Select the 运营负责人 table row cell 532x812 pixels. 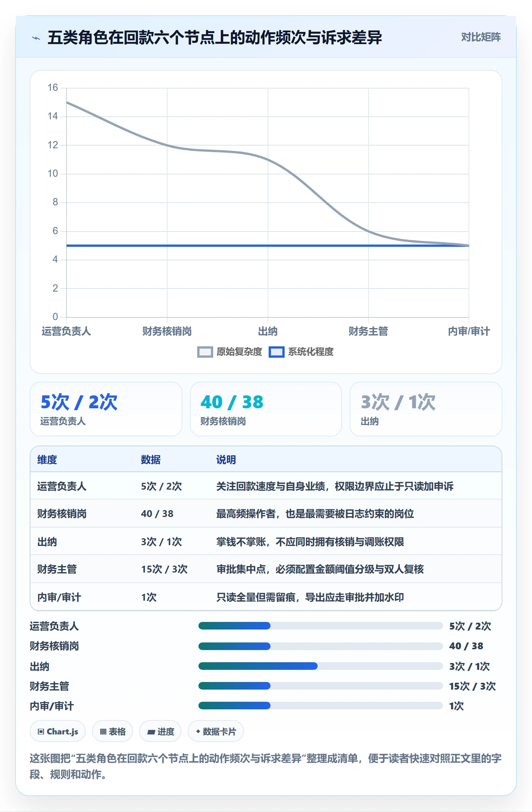point(62,486)
